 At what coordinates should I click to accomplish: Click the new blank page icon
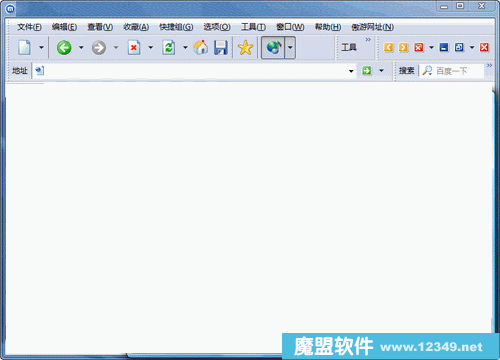[24, 48]
